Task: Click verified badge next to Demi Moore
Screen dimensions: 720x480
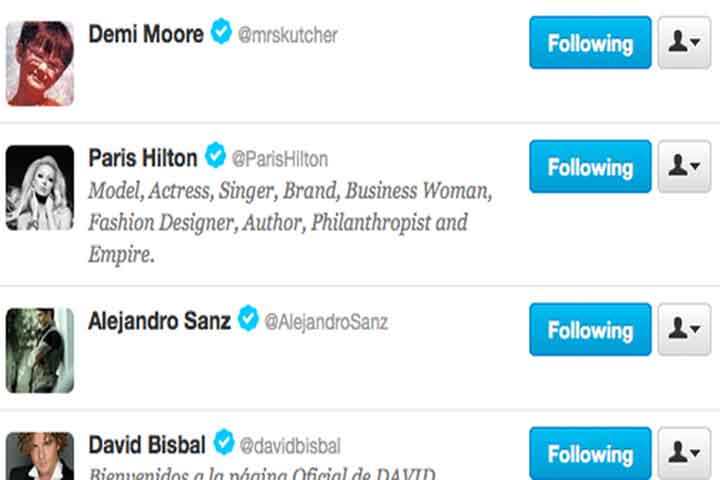Action: coord(221,34)
